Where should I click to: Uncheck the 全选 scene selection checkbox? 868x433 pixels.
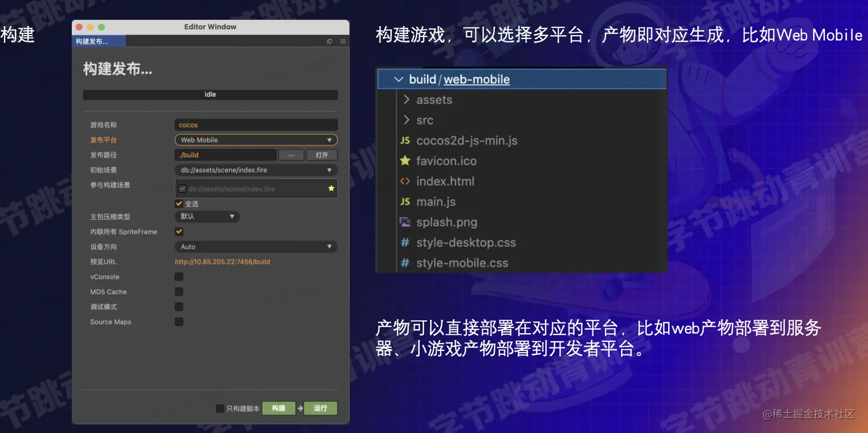tap(179, 204)
